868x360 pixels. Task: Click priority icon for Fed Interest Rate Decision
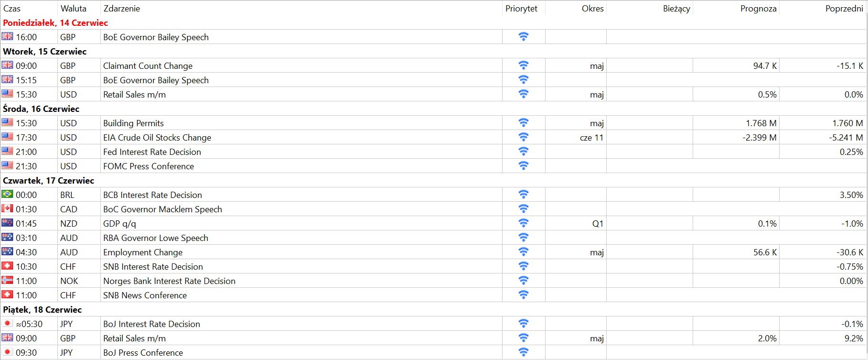coord(524,151)
